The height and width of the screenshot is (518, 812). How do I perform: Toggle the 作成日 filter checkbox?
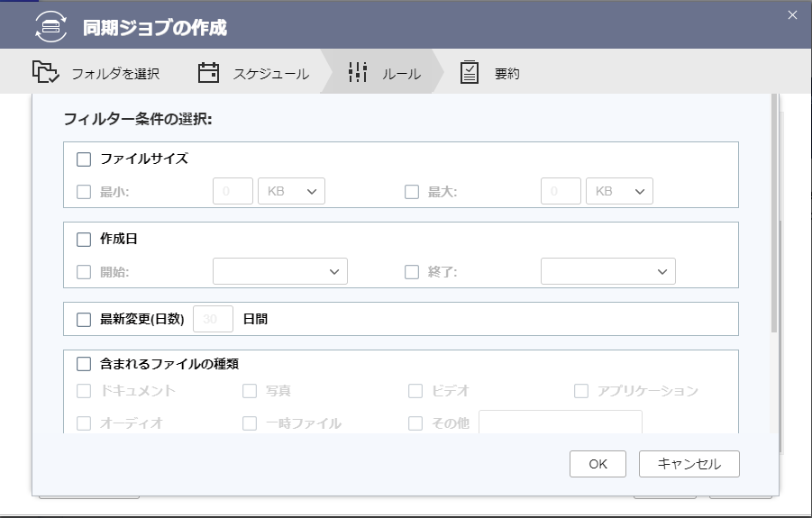coord(84,240)
